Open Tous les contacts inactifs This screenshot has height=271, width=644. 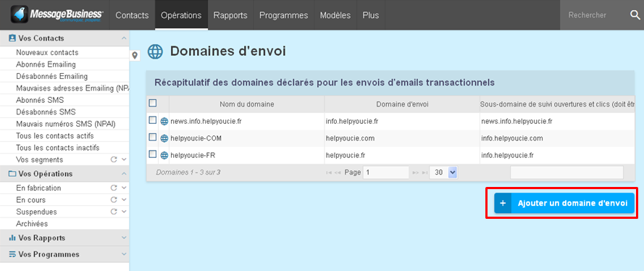(58, 148)
